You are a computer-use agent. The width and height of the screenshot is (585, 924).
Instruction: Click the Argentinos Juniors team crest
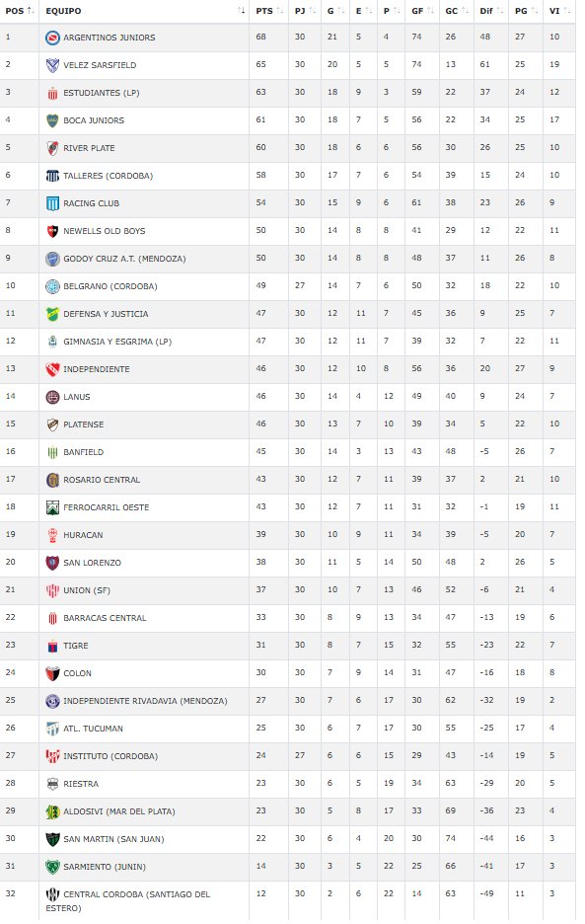click(52, 38)
